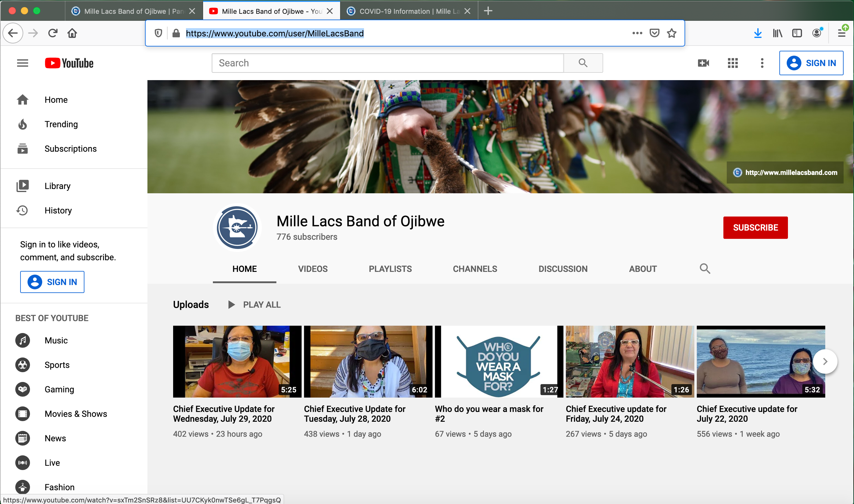Click SIGN IN in the sidebar

click(52, 282)
